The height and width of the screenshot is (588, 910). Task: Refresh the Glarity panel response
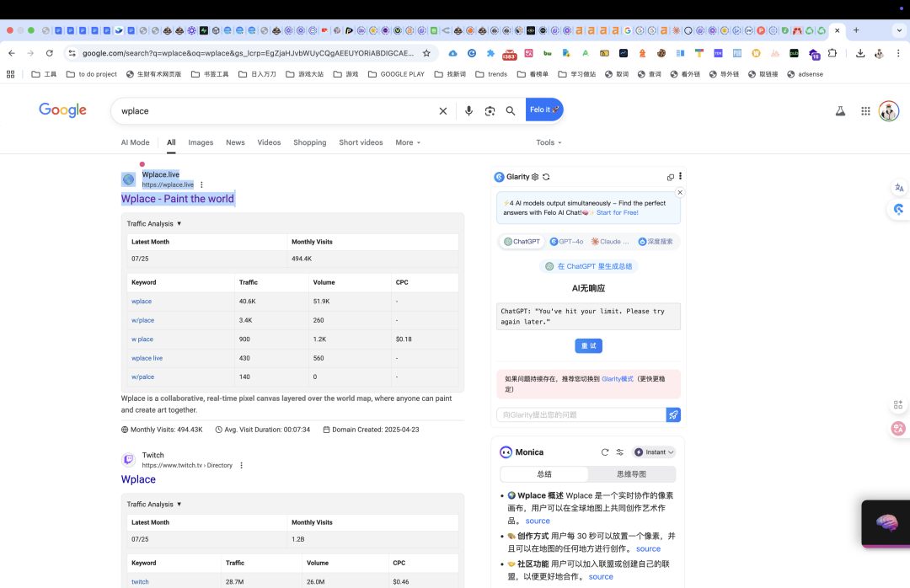click(546, 177)
